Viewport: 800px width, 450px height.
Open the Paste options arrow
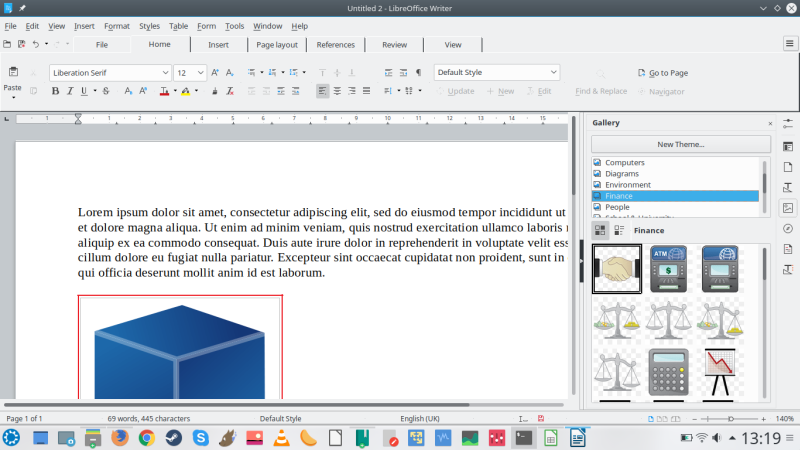point(13,97)
